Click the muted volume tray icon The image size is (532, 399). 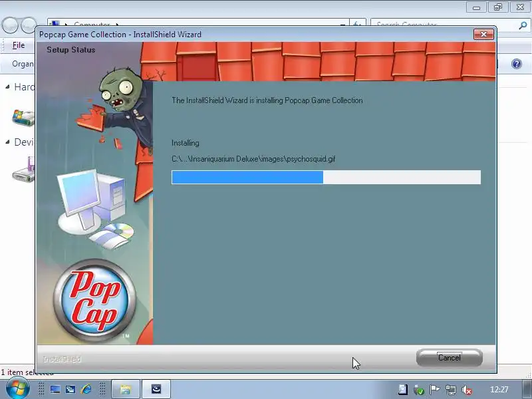point(467,390)
